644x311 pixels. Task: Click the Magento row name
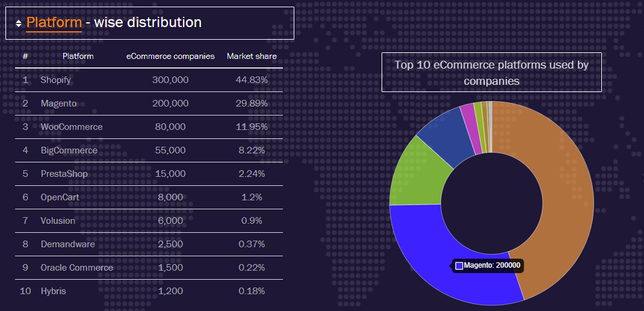coord(59,103)
